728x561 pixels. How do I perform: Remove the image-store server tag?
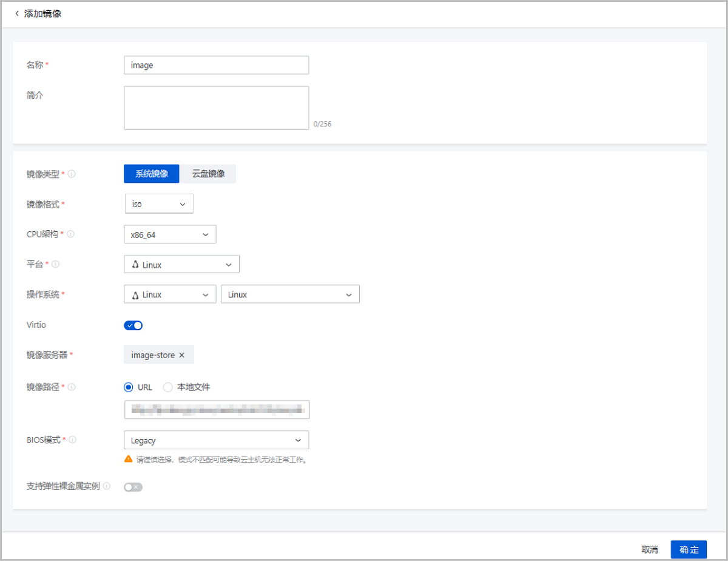(181, 355)
